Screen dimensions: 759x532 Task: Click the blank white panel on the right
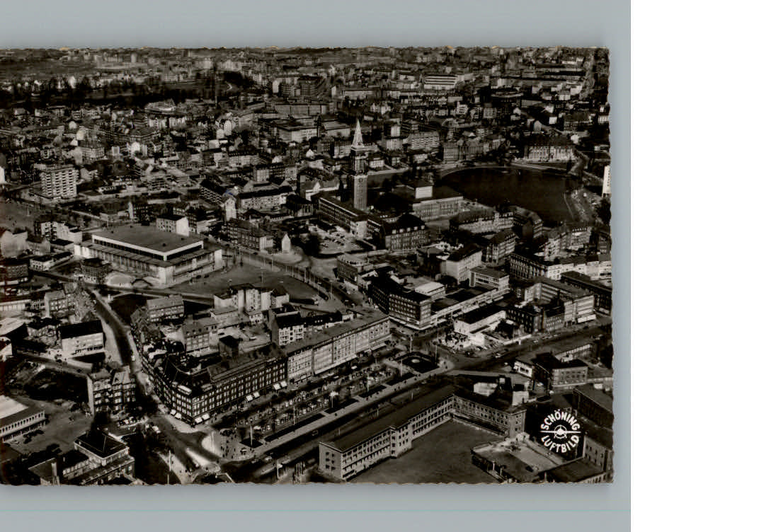click(x=694, y=265)
